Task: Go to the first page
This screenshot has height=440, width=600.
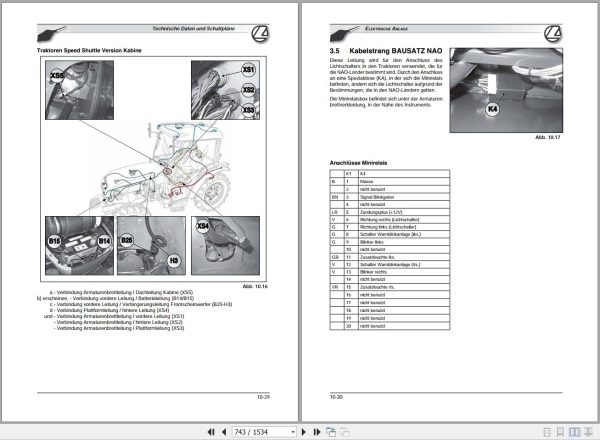Action: point(211,432)
